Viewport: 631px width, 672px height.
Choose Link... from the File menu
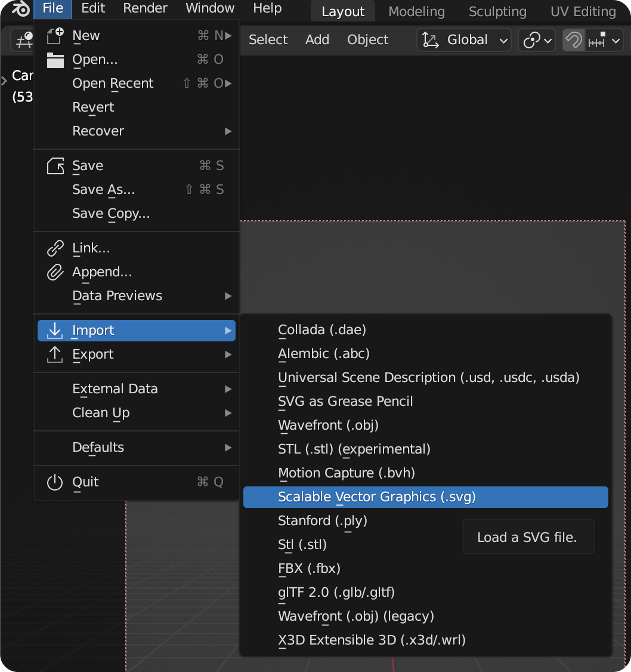137,248
